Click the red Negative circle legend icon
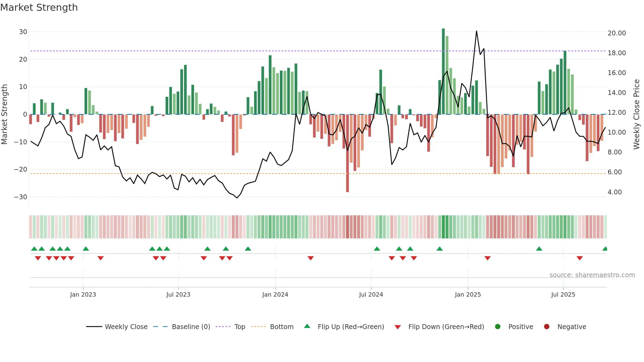644x362 pixels. click(x=547, y=327)
